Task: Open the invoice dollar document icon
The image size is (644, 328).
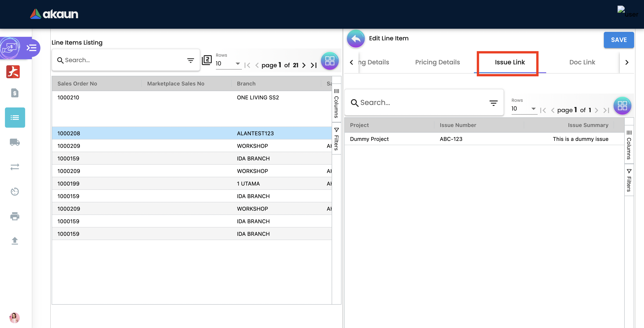Action: coord(15,93)
